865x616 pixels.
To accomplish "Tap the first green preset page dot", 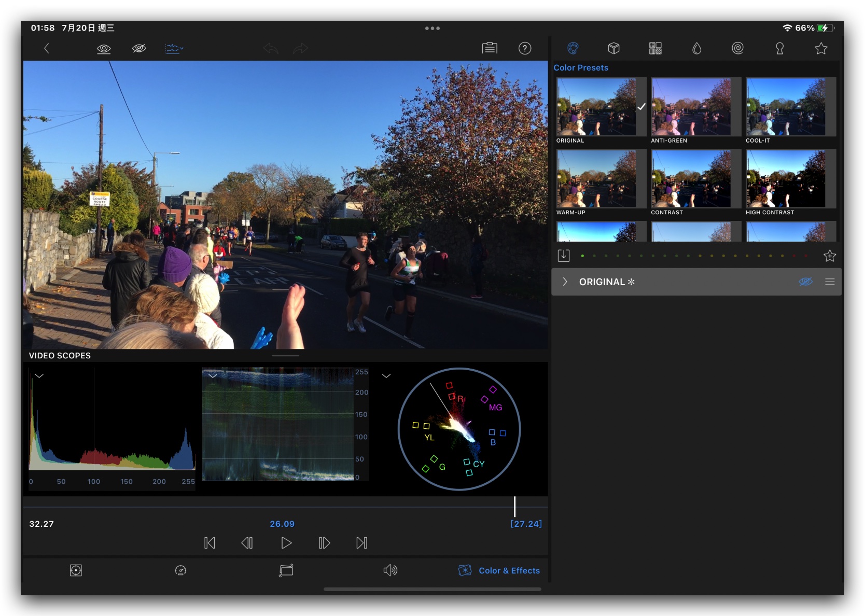I will click(583, 256).
